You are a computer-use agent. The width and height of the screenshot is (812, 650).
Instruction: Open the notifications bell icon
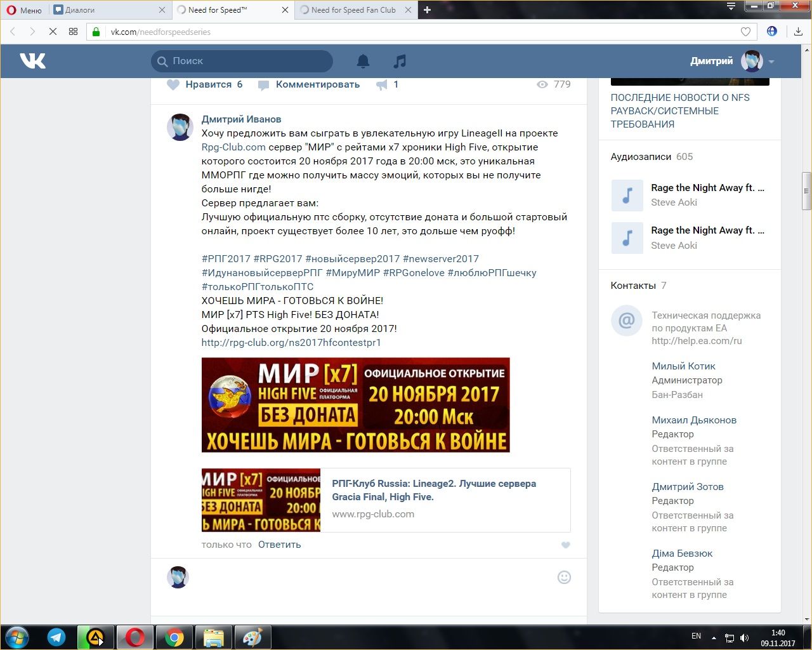coord(363,61)
